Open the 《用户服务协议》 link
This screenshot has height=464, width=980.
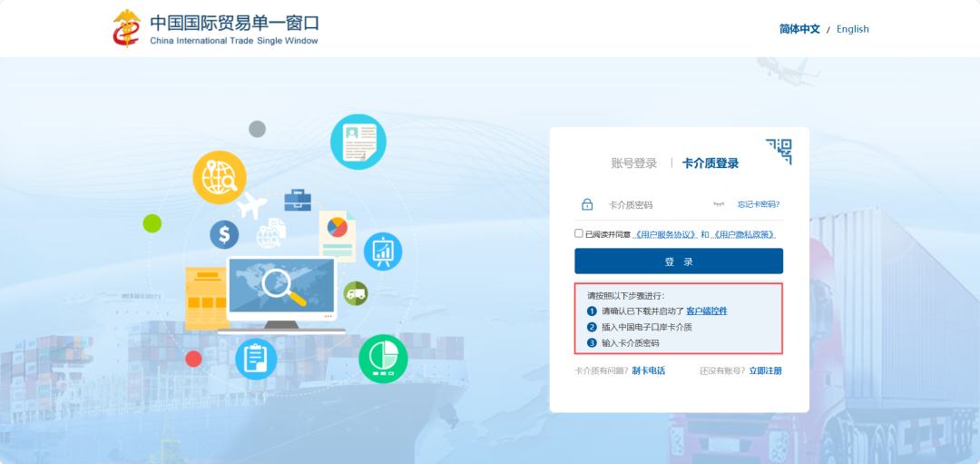(x=664, y=234)
